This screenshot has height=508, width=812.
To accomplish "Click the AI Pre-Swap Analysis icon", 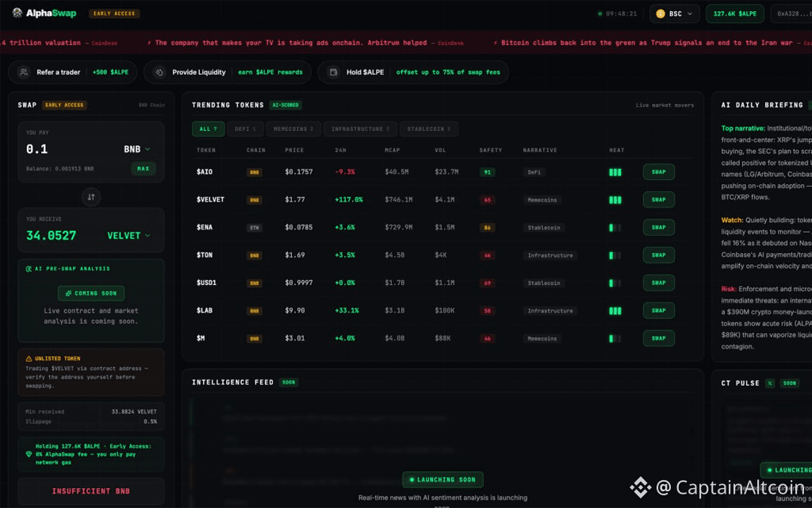I will point(29,268).
